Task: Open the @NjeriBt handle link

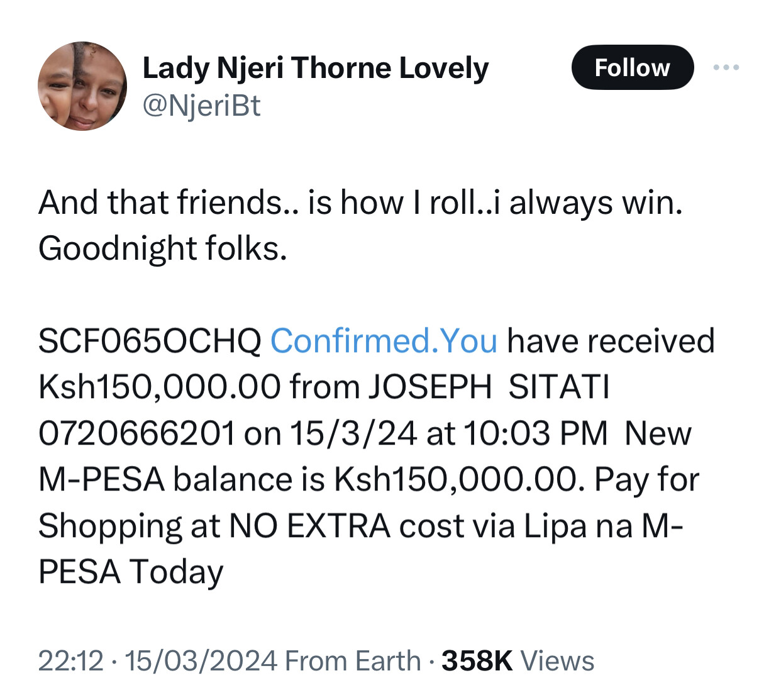Action: (201, 106)
